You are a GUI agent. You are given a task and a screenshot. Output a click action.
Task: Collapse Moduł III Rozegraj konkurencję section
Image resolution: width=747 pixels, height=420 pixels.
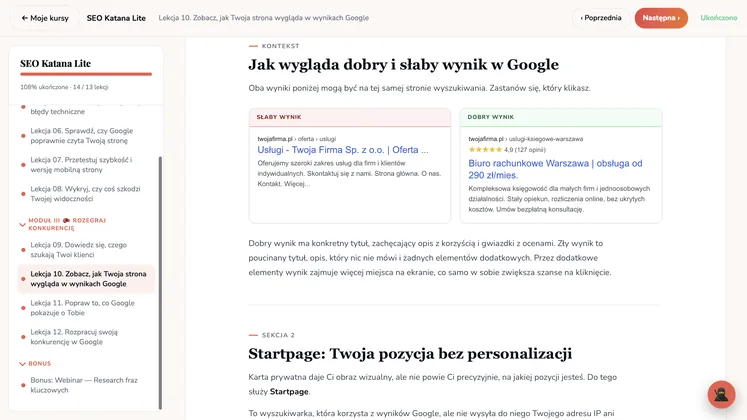coord(22,224)
